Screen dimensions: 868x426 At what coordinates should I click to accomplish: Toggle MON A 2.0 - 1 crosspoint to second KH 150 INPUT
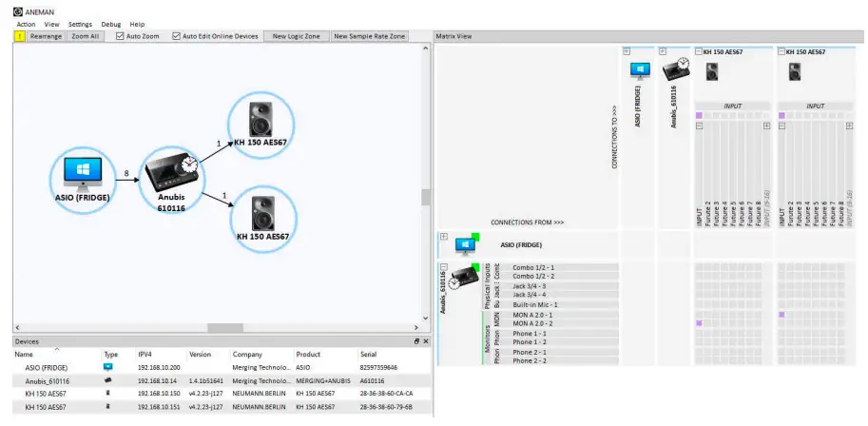(781, 315)
